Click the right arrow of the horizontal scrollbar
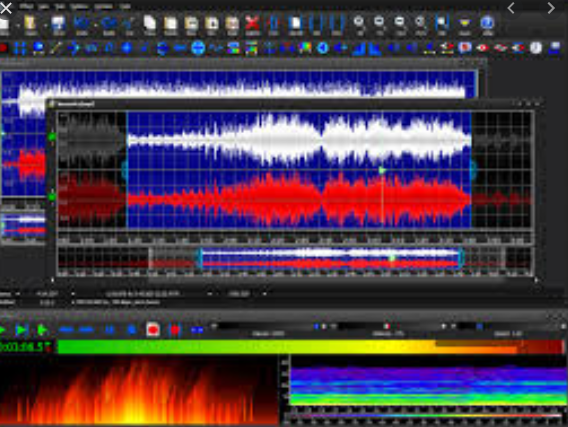568x427 pixels. [536, 280]
